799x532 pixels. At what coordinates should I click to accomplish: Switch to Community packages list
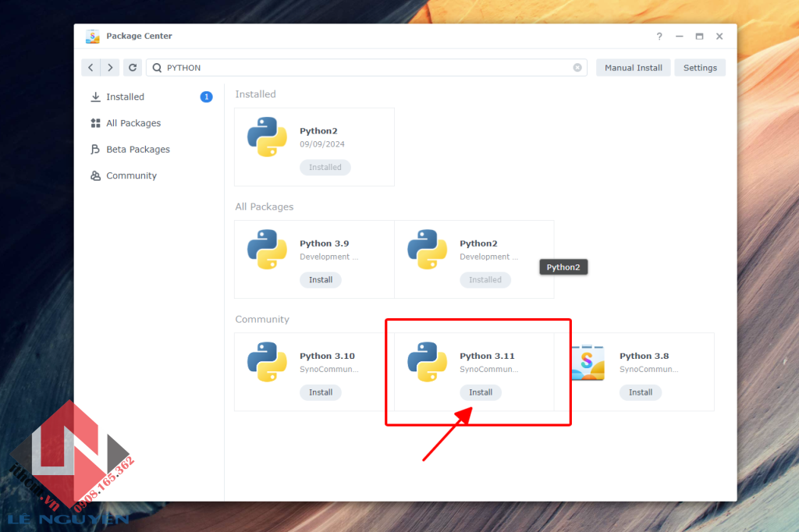131,176
